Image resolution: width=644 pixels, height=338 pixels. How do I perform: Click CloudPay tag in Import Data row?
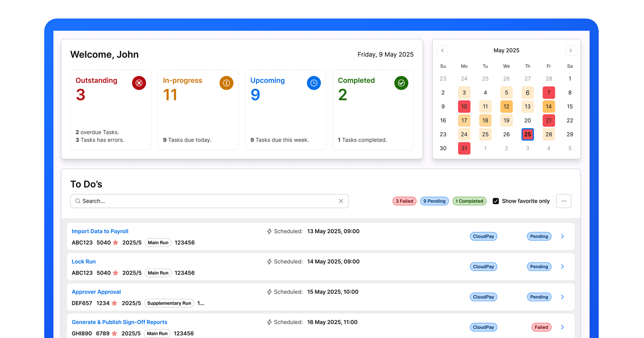pyautogui.click(x=483, y=236)
